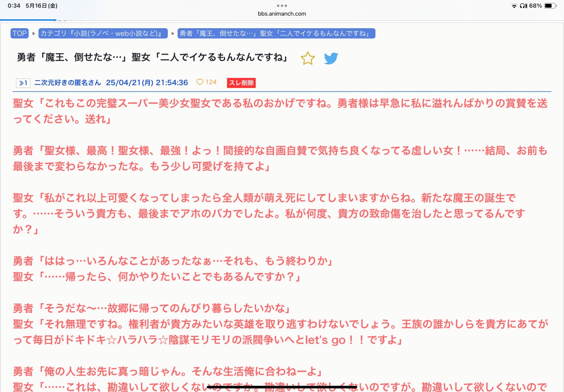Tap the bbs.animanch.com address bar
Viewport: 564px width, 392px height.
point(282,14)
